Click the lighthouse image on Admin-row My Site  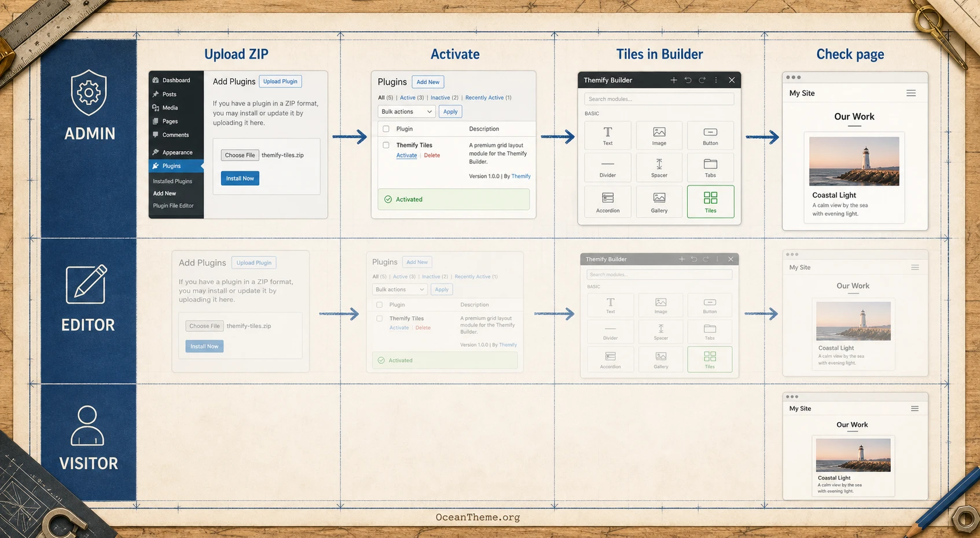(x=854, y=161)
